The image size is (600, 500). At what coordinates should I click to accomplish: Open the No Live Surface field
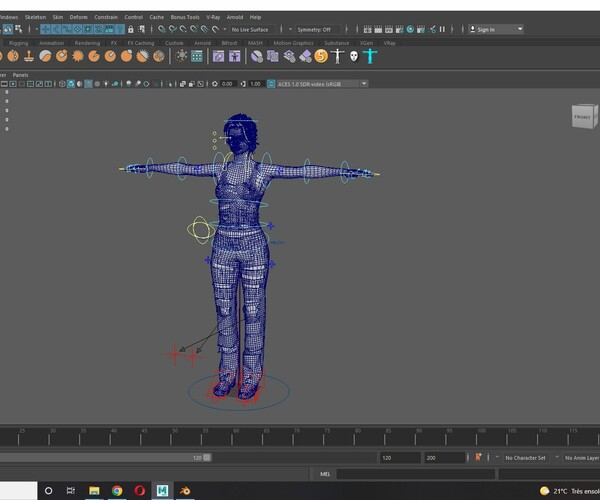point(252,29)
